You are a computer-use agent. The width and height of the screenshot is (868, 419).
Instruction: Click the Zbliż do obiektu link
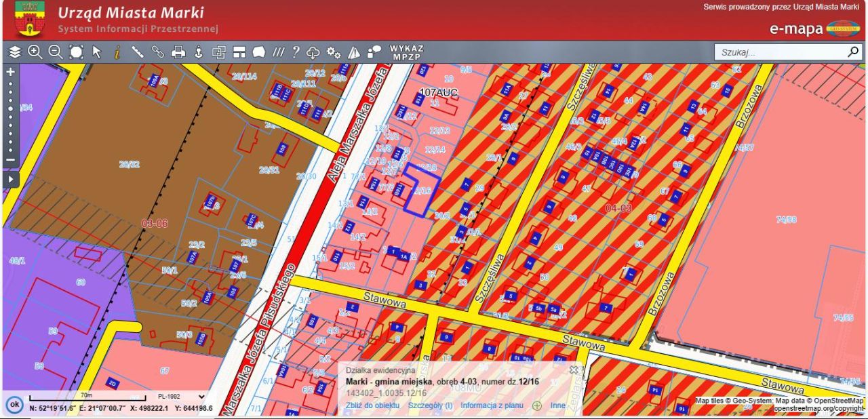pyautogui.click(x=372, y=406)
